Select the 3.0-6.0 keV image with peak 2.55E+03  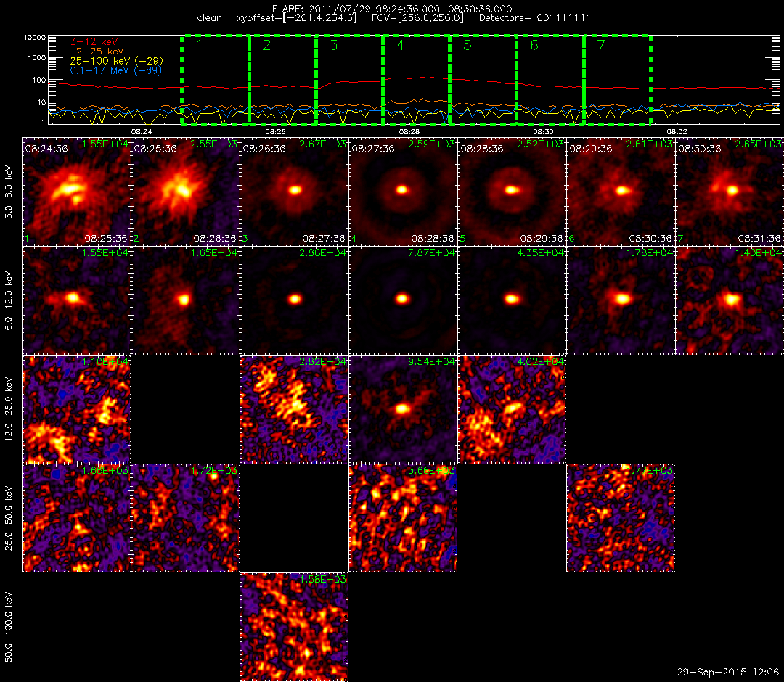[x=185, y=192]
